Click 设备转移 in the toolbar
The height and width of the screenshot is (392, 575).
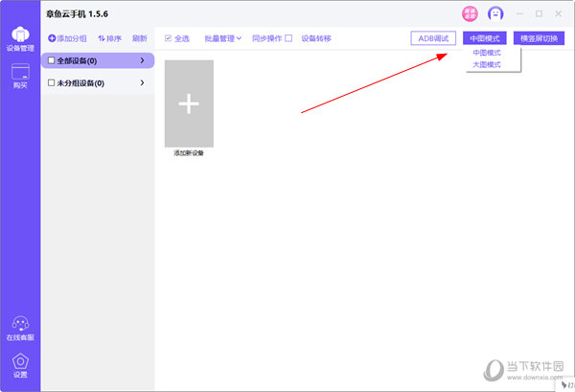[x=316, y=38]
